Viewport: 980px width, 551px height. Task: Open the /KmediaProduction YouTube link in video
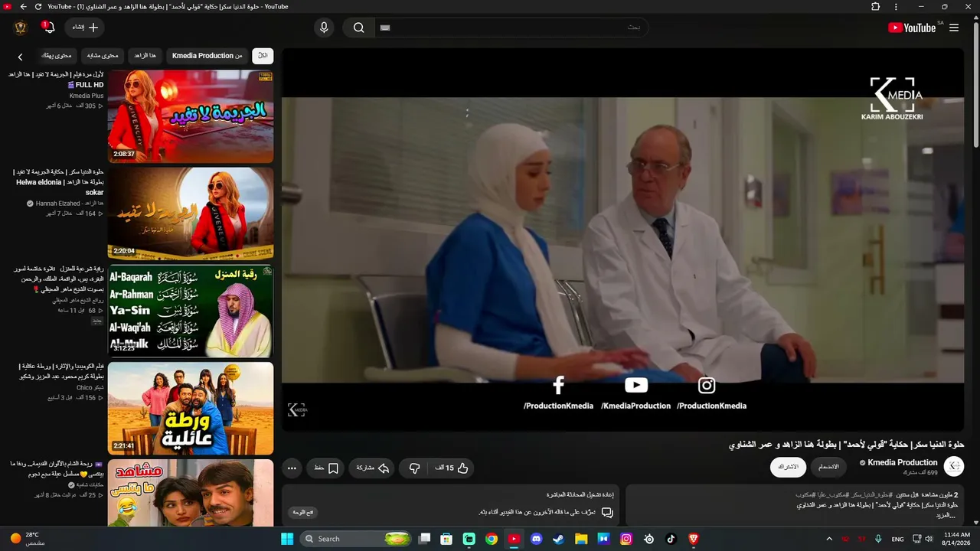[635, 393]
